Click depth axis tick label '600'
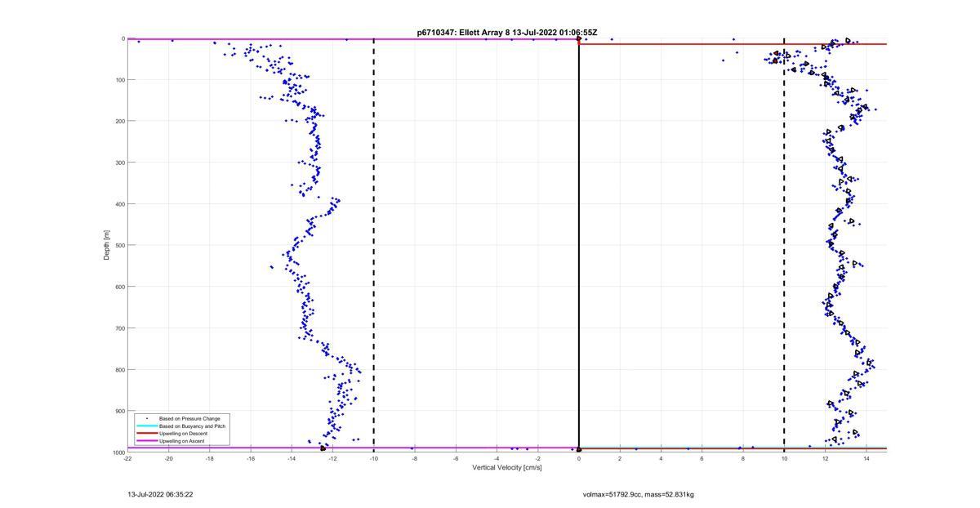 (x=119, y=287)
